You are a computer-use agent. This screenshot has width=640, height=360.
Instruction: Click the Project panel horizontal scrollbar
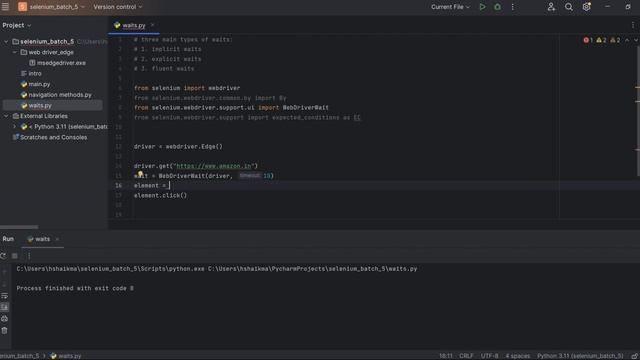point(19,227)
